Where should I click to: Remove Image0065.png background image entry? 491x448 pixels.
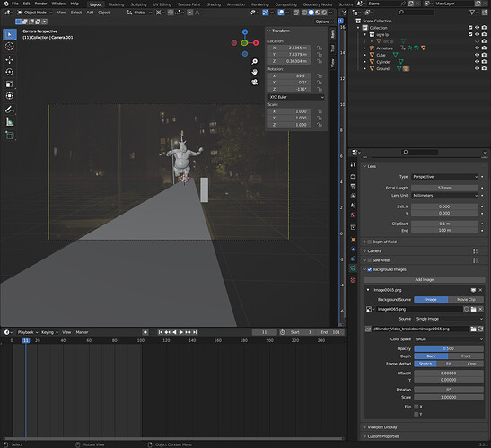click(480, 290)
